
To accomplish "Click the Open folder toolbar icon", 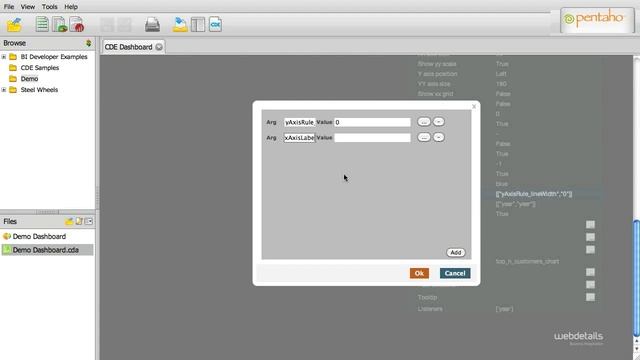I will [x=14, y=25].
